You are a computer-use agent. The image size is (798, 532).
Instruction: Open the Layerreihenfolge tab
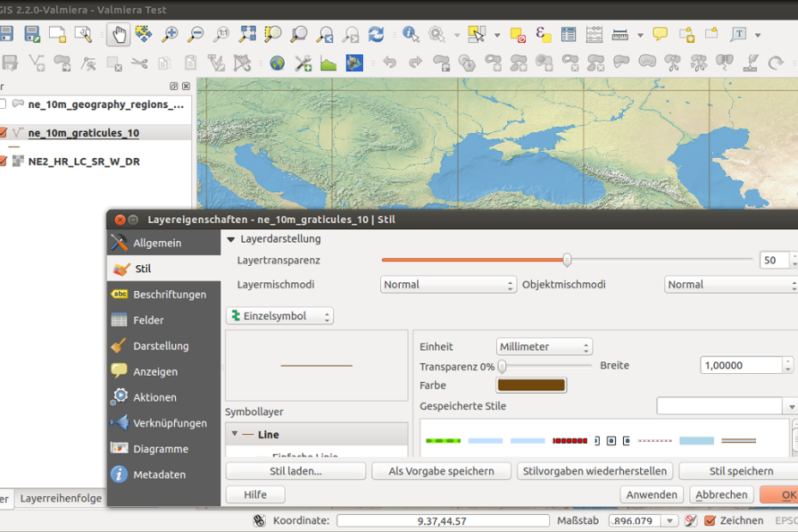[x=60, y=498]
